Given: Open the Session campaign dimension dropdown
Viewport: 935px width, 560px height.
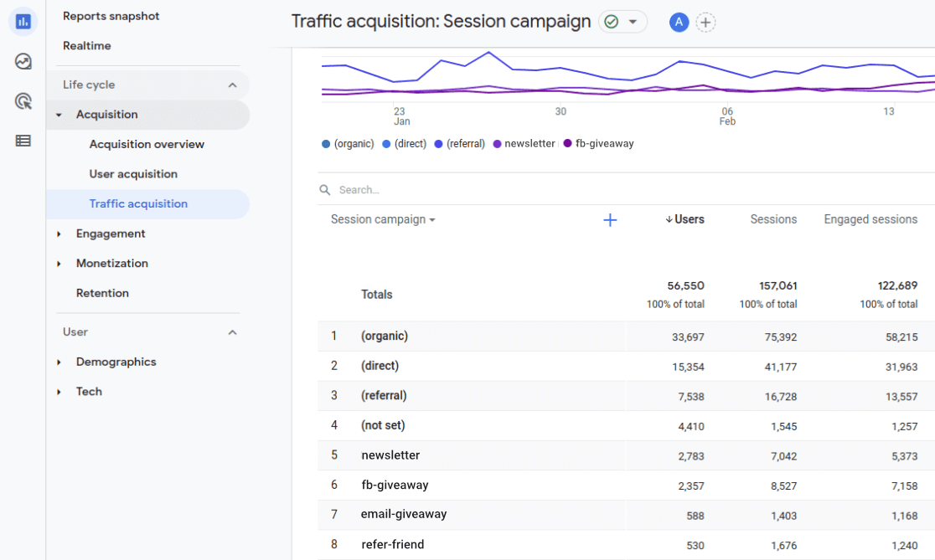Looking at the screenshot, I should pos(382,219).
